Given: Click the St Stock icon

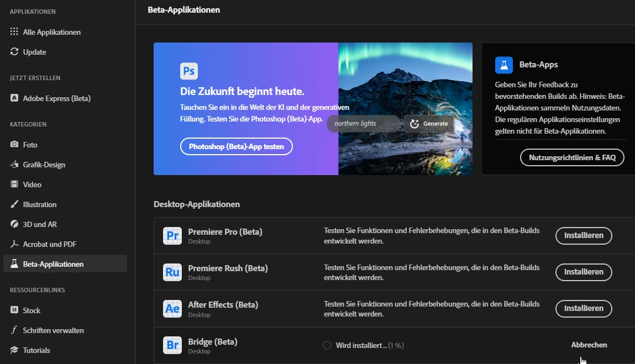Looking at the screenshot, I should click(14, 310).
